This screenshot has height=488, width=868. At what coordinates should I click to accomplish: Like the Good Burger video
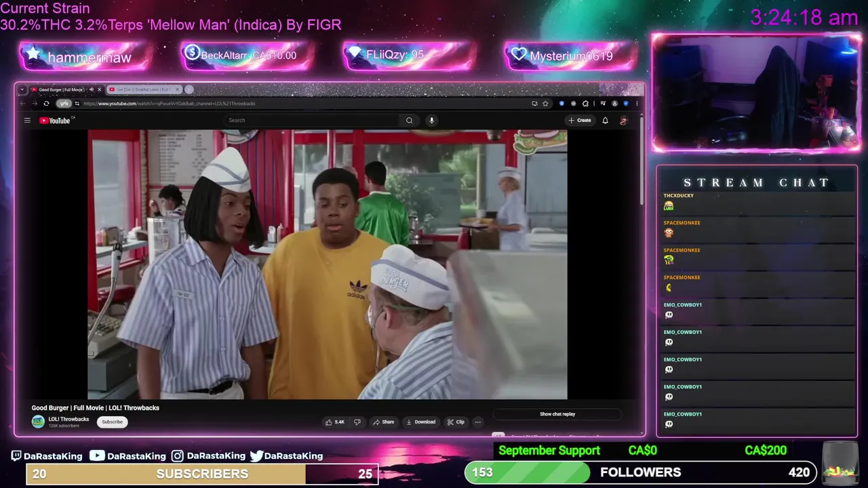coord(335,422)
